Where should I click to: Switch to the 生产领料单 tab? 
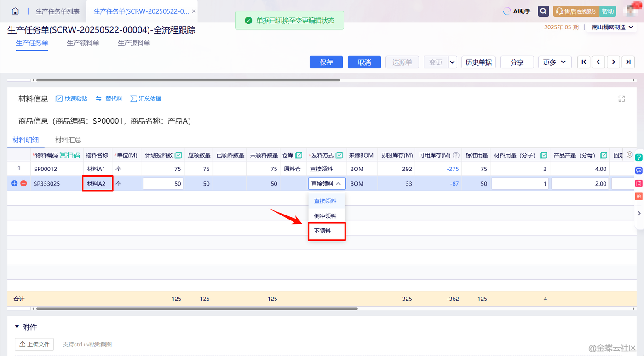83,43
